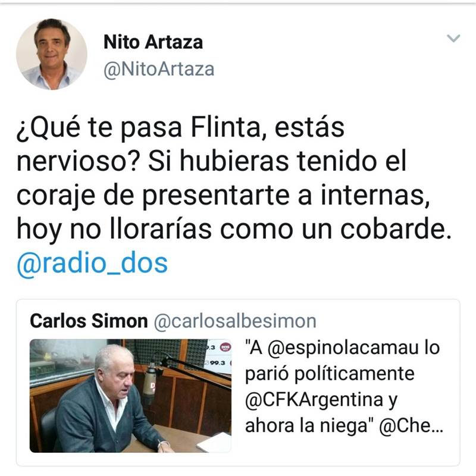Open the @CFKArgentina mention

pyautogui.click(x=314, y=400)
